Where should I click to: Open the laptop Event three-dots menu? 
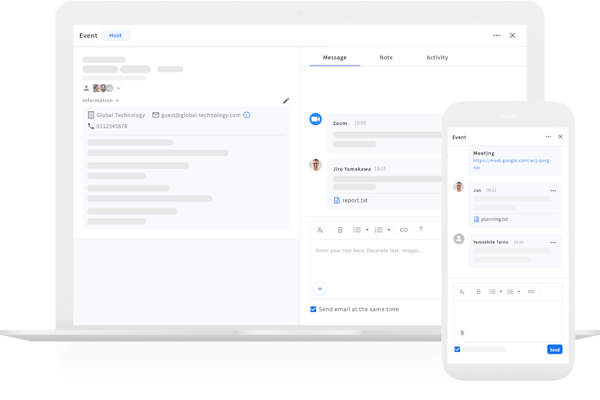tap(496, 35)
